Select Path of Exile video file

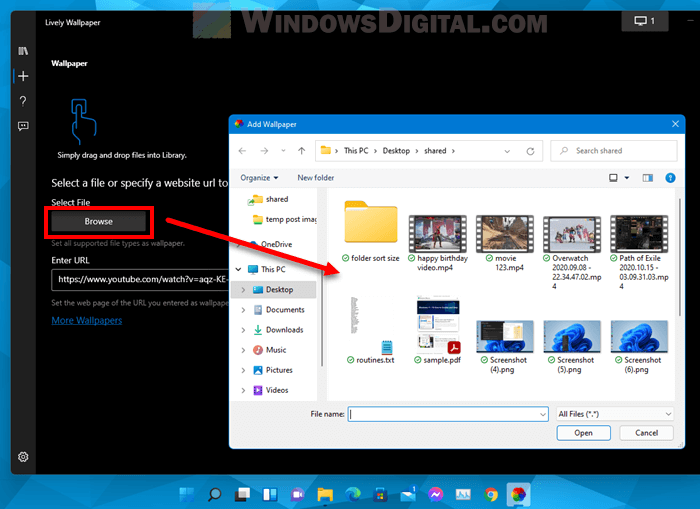(639, 252)
